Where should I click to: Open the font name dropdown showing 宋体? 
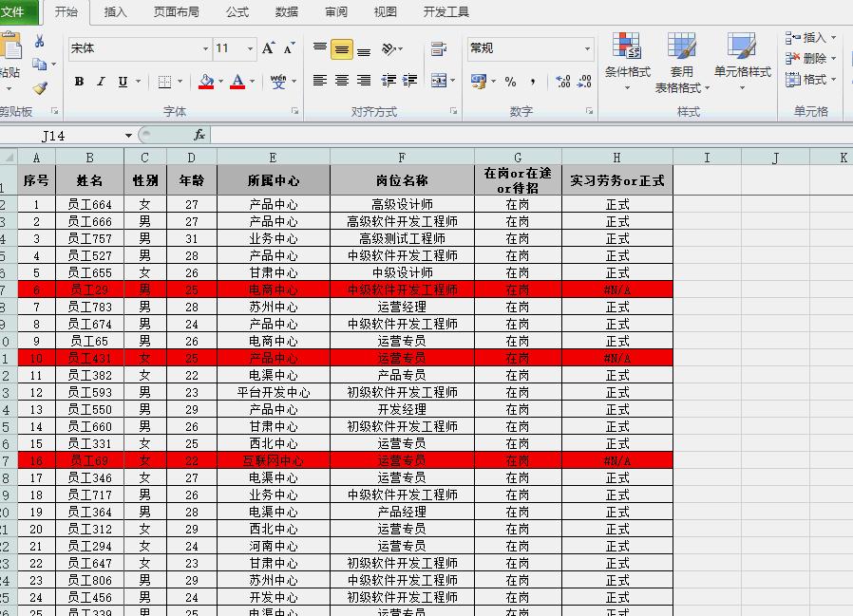point(205,47)
